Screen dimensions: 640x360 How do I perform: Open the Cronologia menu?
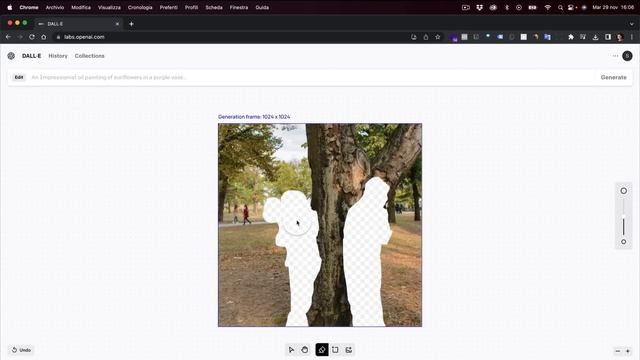[140, 7]
